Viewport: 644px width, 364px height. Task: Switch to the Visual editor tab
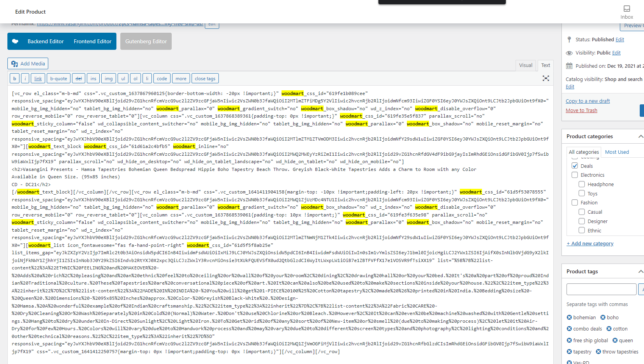526,65
